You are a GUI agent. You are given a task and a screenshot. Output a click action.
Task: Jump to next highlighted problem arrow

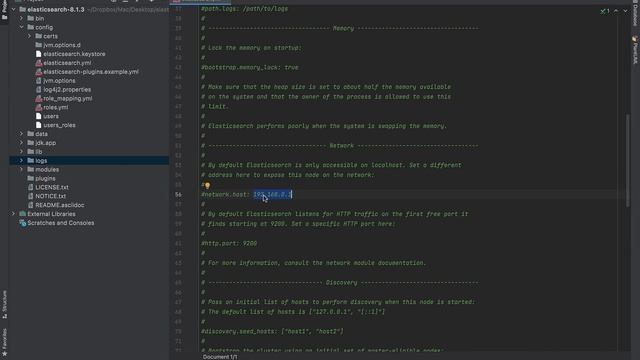[625, 11]
